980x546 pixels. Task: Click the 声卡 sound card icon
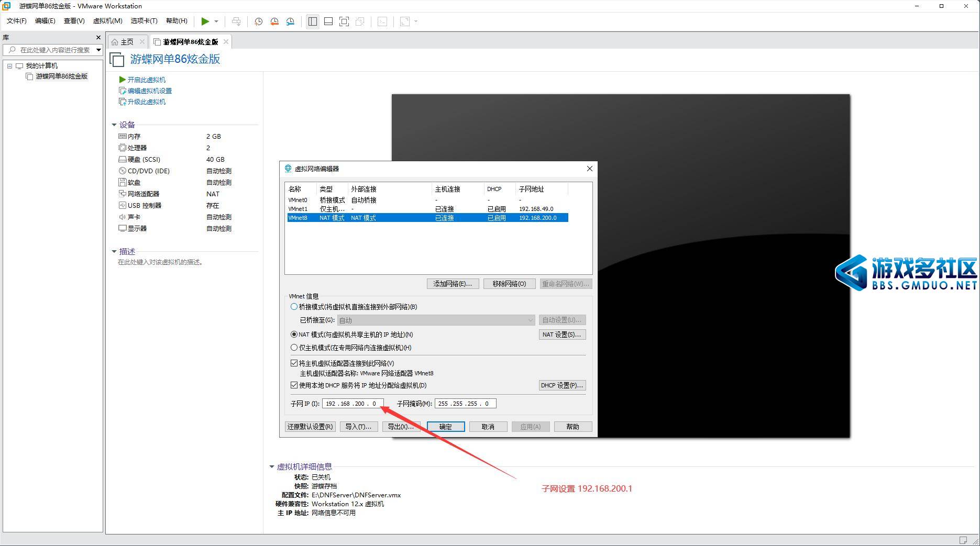click(122, 217)
